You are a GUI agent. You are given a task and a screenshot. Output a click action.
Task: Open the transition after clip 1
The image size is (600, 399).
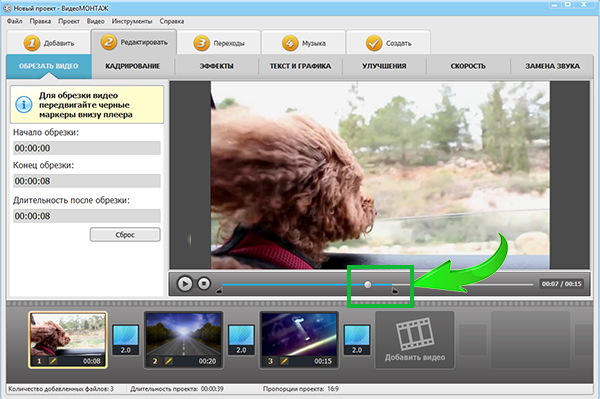126,340
